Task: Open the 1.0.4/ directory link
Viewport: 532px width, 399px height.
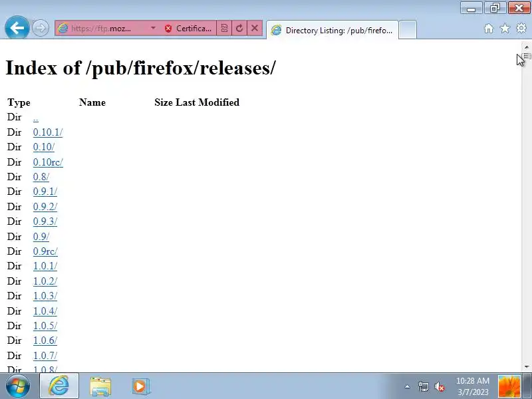Action: [45, 311]
